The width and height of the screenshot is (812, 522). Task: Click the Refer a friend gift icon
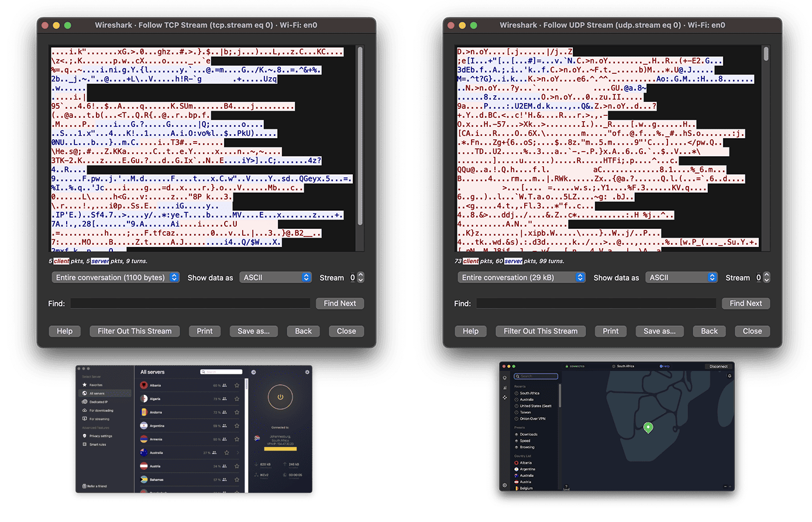pos(84,486)
